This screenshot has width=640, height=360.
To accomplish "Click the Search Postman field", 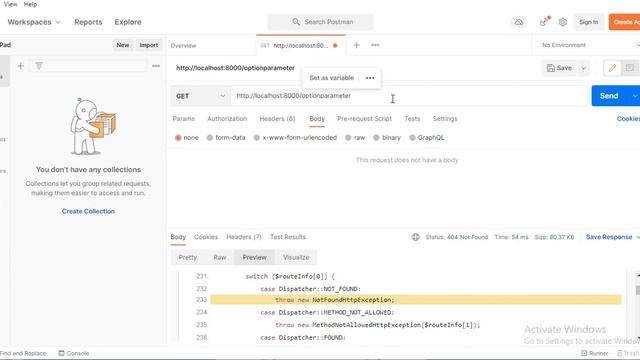I will point(320,22).
